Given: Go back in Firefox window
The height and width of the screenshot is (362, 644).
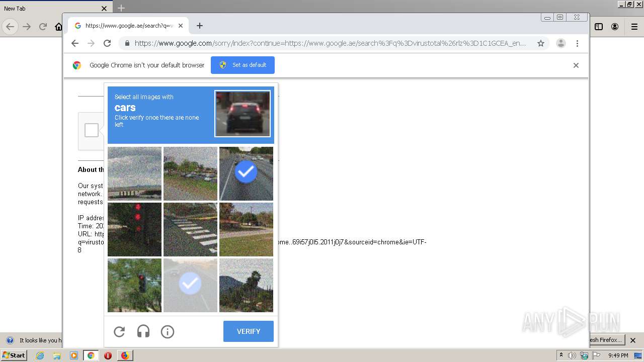Looking at the screenshot, I should tap(10, 27).
